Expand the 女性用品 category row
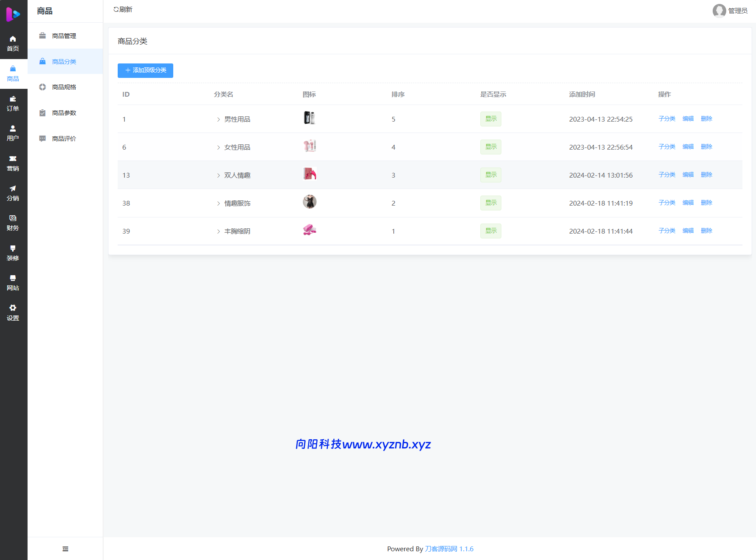Screen dimensions: 756x560 [218, 147]
